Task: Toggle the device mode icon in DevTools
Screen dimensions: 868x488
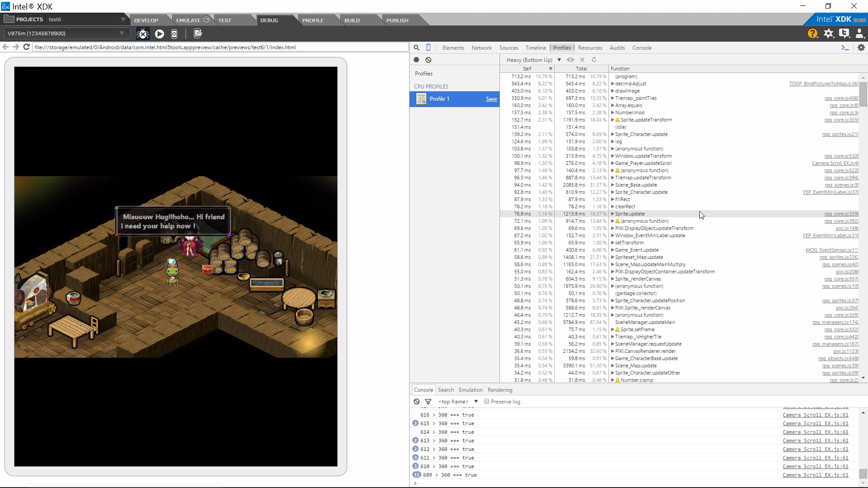Action: coord(428,47)
